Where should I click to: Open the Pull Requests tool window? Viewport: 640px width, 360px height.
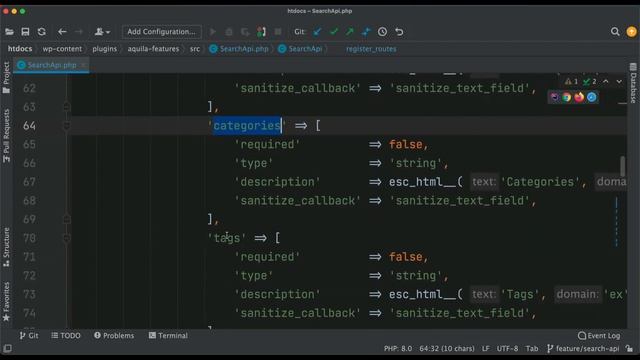pos(6,136)
